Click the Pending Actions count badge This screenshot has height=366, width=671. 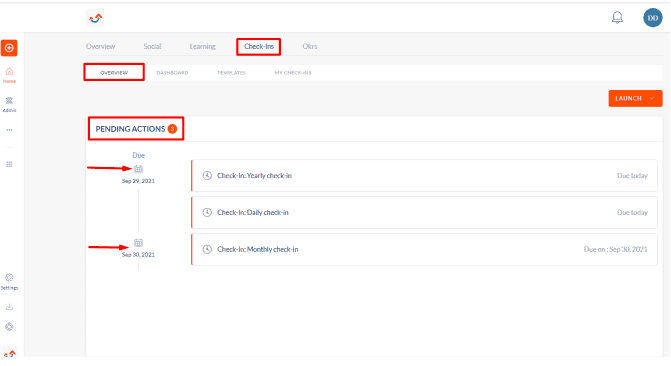172,129
